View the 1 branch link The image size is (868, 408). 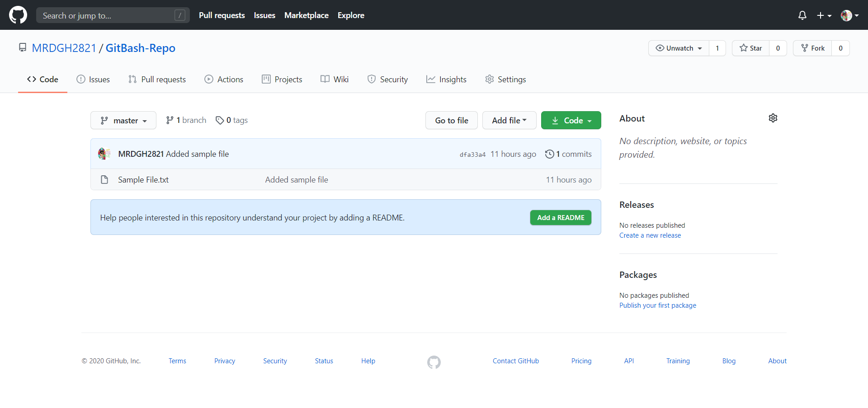[x=186, y=120]
